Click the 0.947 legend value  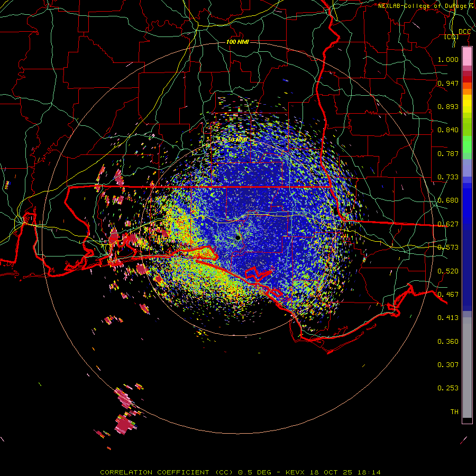(x=448, y=83)
